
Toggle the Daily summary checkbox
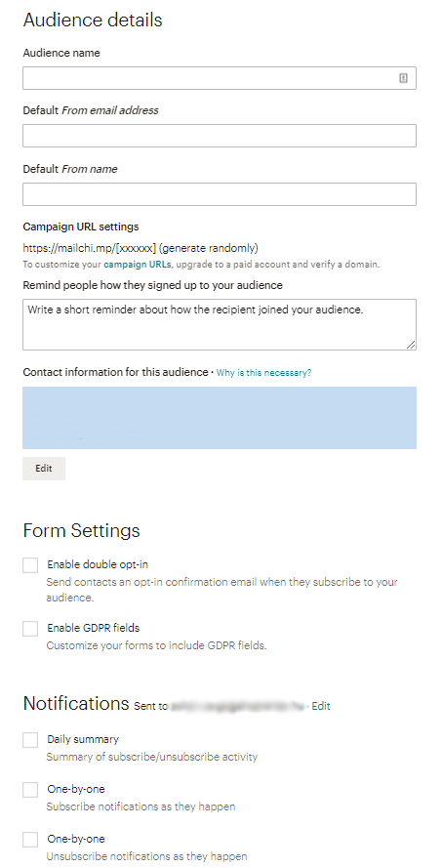(30, 740)
